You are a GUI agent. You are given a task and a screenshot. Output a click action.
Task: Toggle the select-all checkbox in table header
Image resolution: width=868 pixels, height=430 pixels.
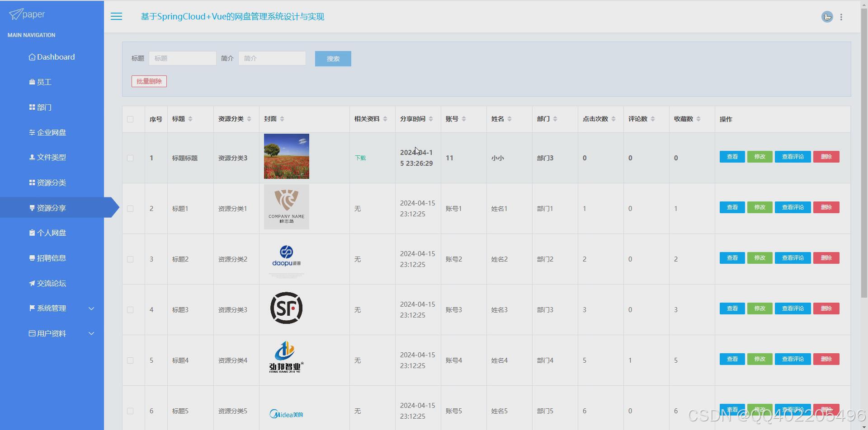(131, 119)
